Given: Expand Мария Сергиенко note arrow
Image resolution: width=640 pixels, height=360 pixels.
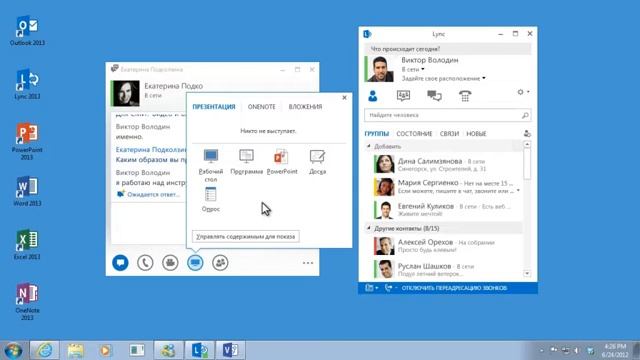Looking at the screenshot, I should [x=518, y=191].
